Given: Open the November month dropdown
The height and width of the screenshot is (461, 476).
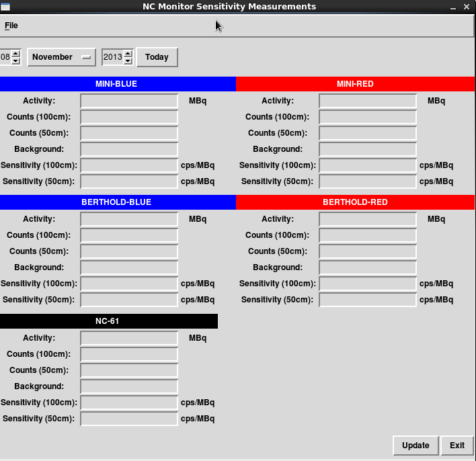Looking at the screenshot, I should tap(62, 57).
